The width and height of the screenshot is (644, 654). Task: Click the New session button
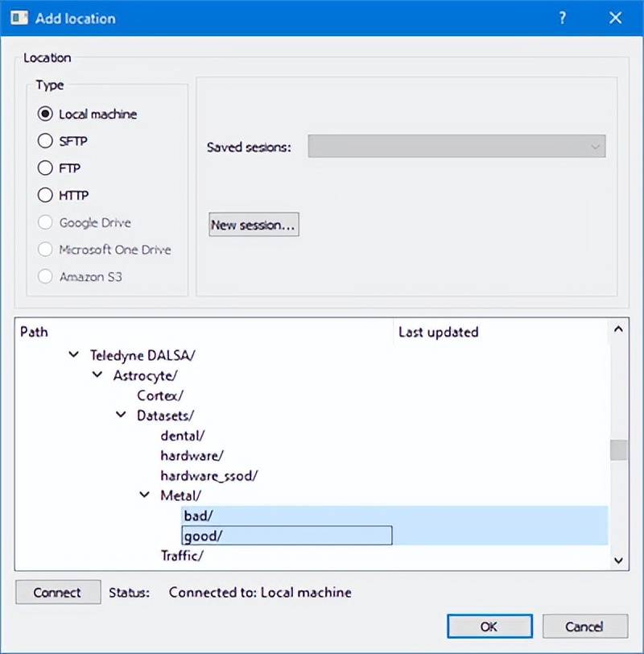click(254, 226)
